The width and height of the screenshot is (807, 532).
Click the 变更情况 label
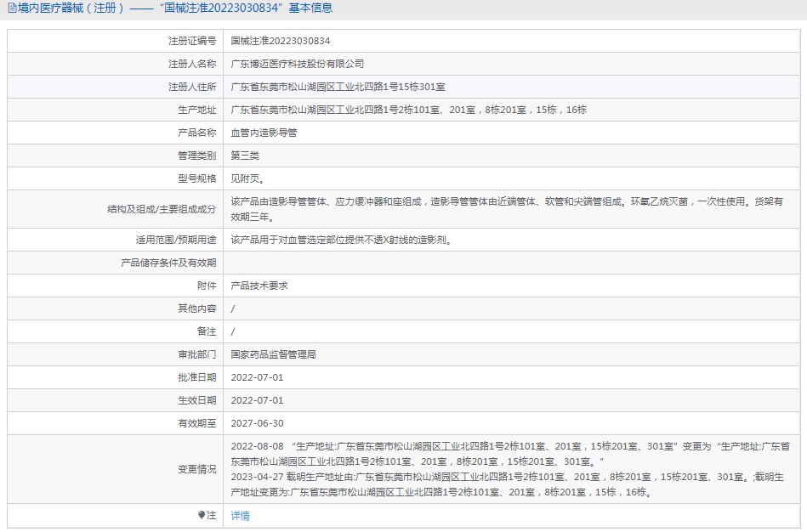click(197, 469)
